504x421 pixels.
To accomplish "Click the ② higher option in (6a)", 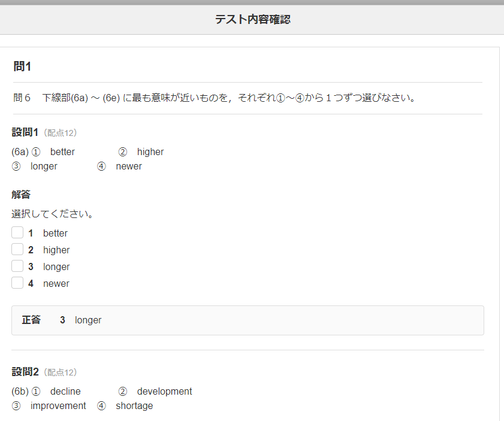I will [141, 152].
